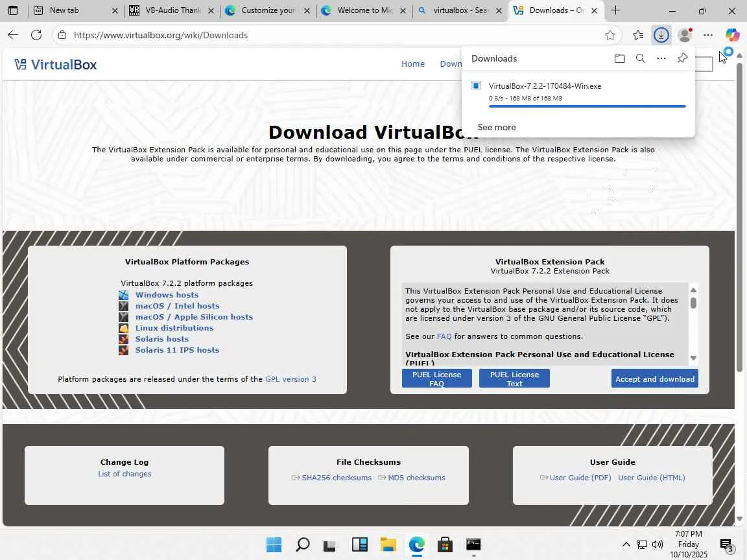Pin the Downloads panel with the pin icon
The width and height of the screenshot is (747, 560).
click(x=682, y=58)
